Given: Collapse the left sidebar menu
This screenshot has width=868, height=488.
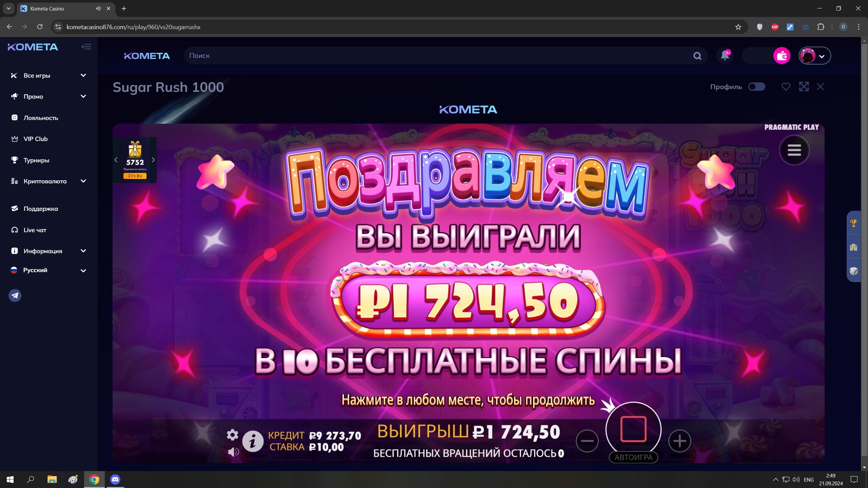Looking at the screenshot, I should (x=86, y=47).
